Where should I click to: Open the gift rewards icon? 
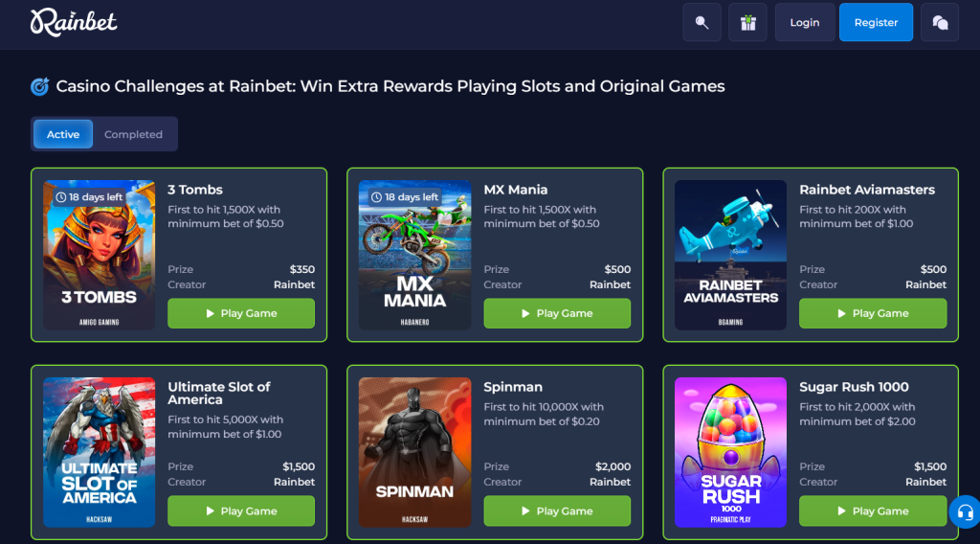tap(748, 23)
